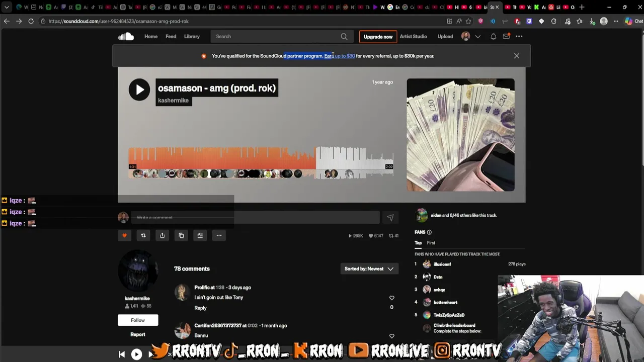644x362 pixels.
Task: Reload the page with the refresh icon
Action: tap(31, 21)
